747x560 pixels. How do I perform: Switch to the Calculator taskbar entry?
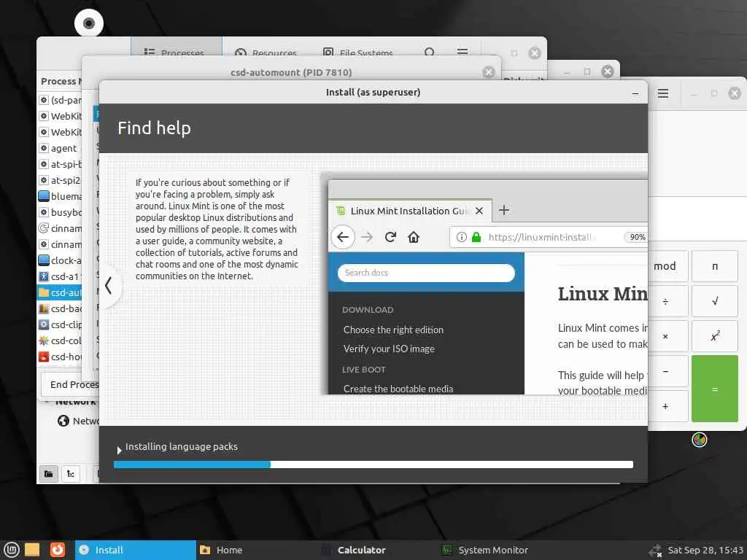(x=377, y=550)
